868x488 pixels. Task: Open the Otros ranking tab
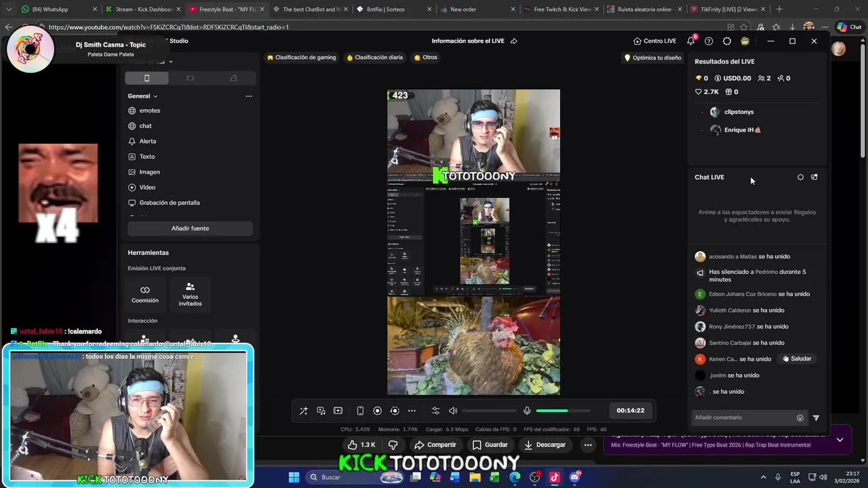[x=426, y=58]
